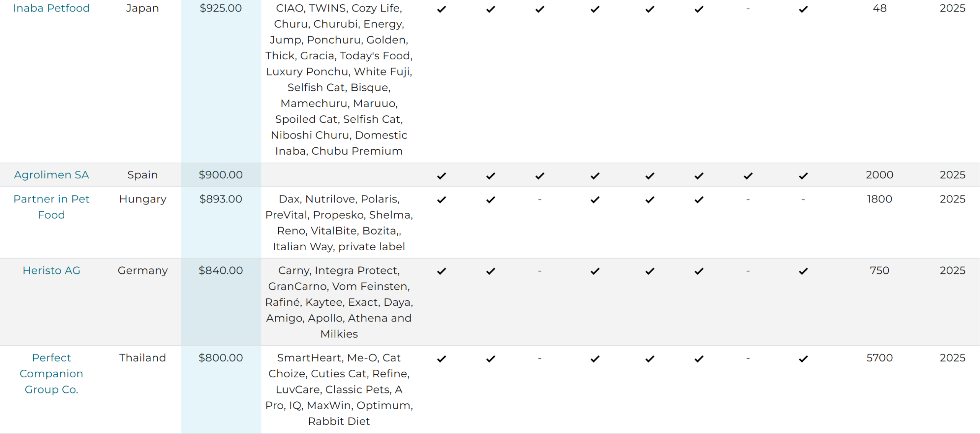Screen dimensions: 980x434
Task: Follow the Partner in Pet Food link
Action: coord(51,207)
